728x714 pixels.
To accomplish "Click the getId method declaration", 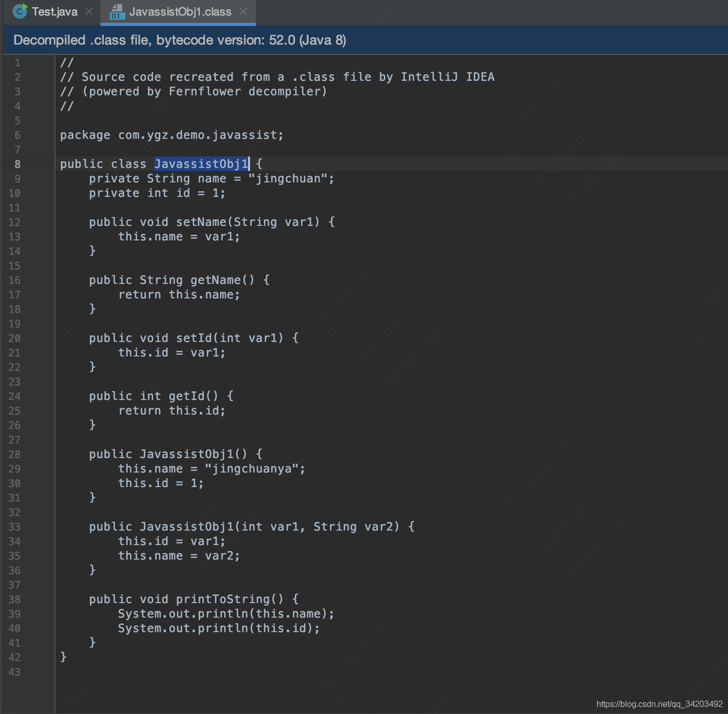I will tap(161, 396).
